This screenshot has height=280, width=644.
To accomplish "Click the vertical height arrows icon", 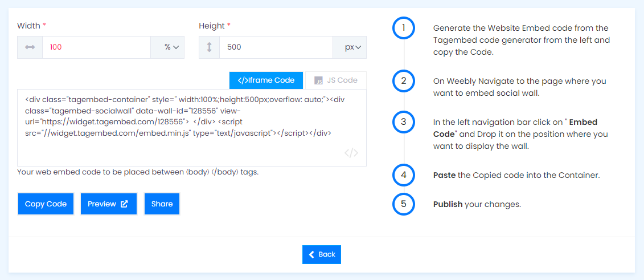I will pos(209,47).
